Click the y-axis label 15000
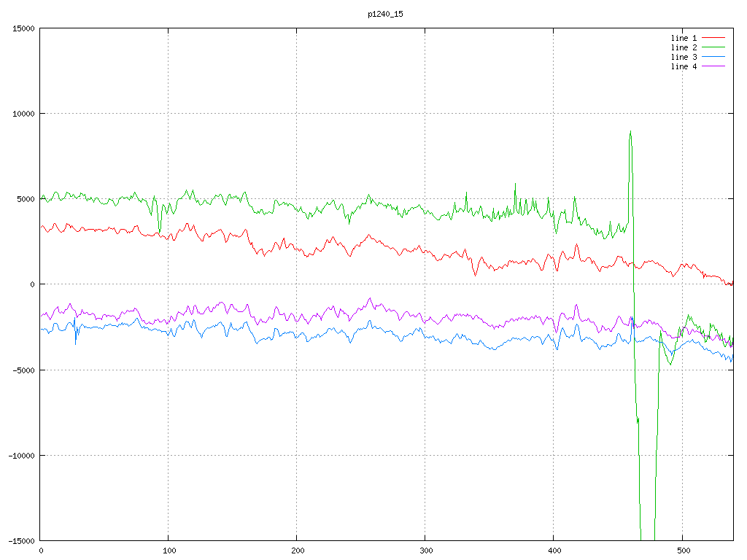This screenshot has height=560, width=747. click(x=24, y=28)
